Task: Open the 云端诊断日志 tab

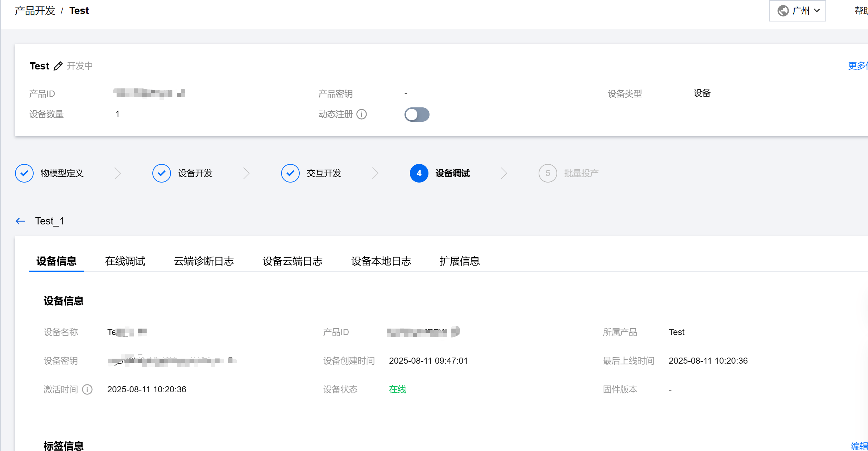Action: tap(203, 261)
